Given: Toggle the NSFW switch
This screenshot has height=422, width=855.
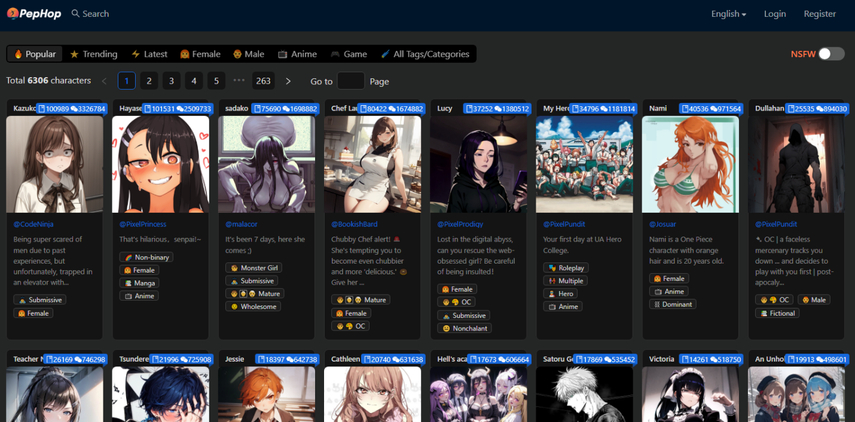Looking at the screenshot, I should [832, 53].
